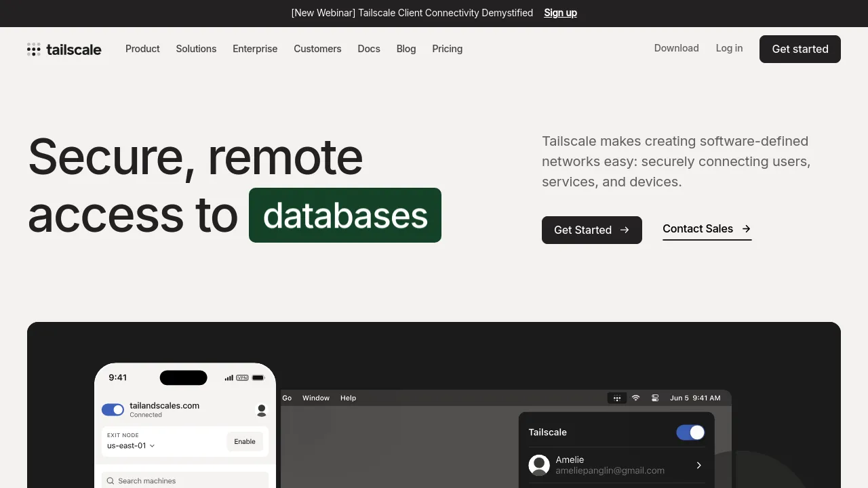
Task: Click the green highlighted word databases
Action: coord(345,215)
